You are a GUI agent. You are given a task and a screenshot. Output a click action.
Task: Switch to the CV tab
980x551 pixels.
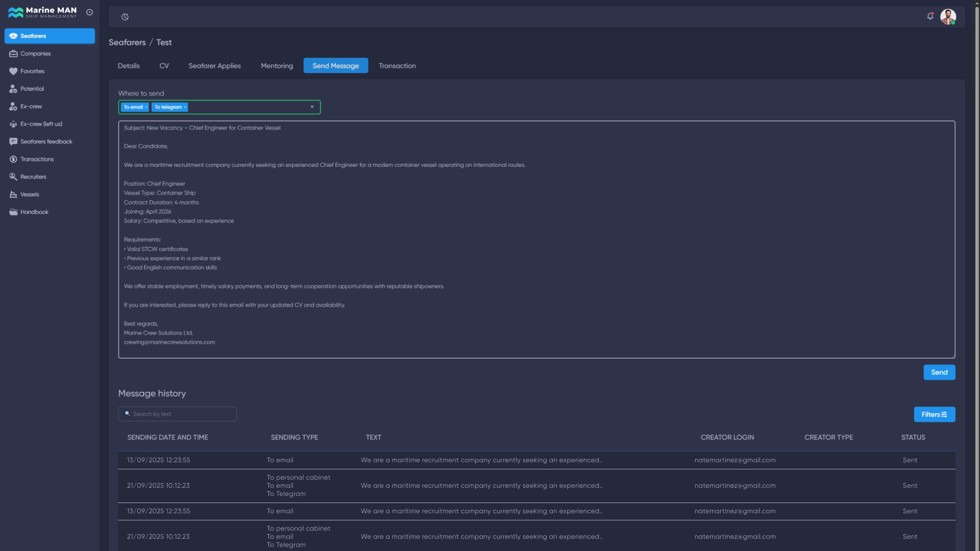164,66
